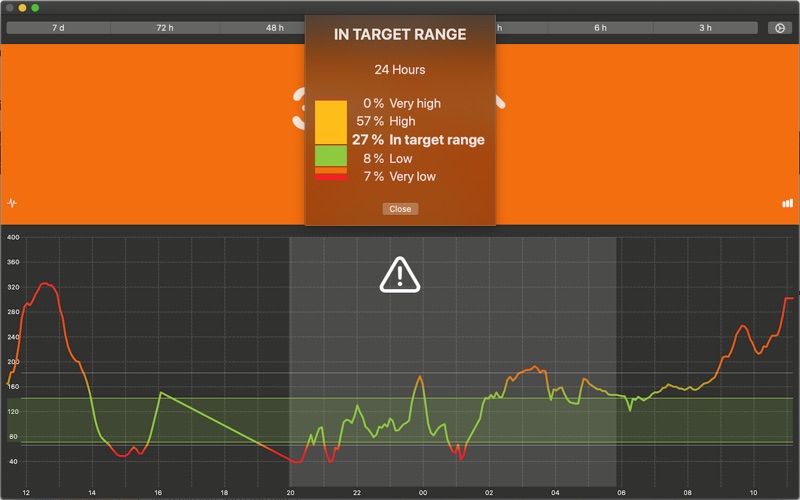
Task: Click the yellow High segment of range bar
Action: click(331, 122)
